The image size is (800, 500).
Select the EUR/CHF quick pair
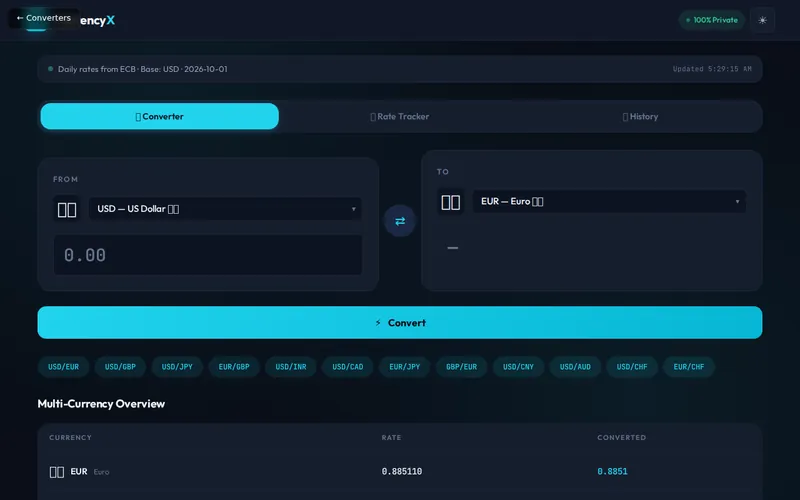click(689, 367)
